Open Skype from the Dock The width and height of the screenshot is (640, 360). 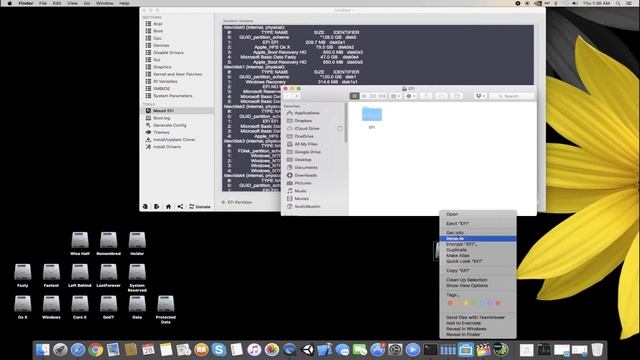click(x=219, y=350)
